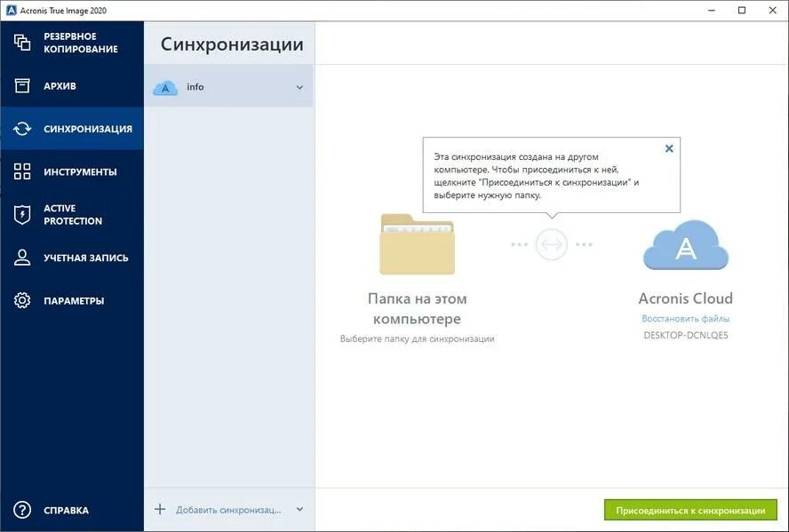Click Присоединиться к синхронизации button
The height and width of the screenshot is (532, 789).
click(691, 511)
